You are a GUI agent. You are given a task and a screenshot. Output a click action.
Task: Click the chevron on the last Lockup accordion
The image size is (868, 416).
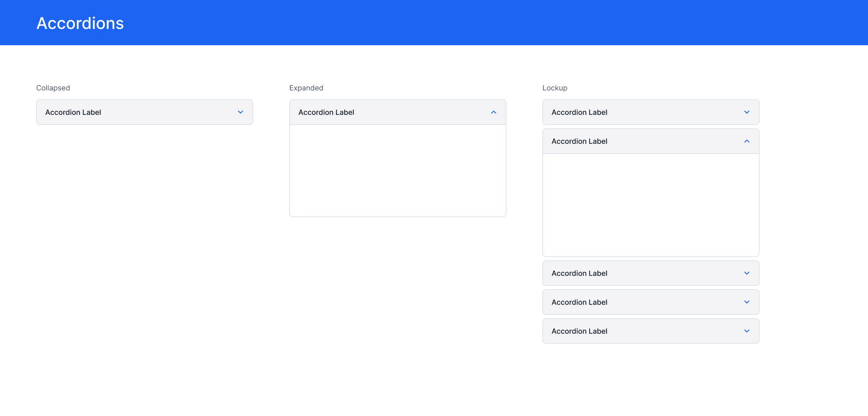[747, 331]
